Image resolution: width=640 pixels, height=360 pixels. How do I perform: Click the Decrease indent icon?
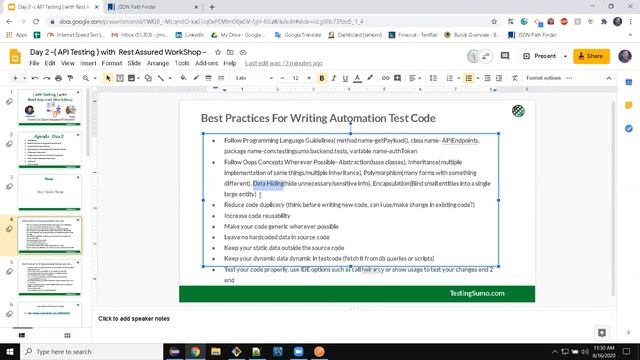(x=487, y=78)
